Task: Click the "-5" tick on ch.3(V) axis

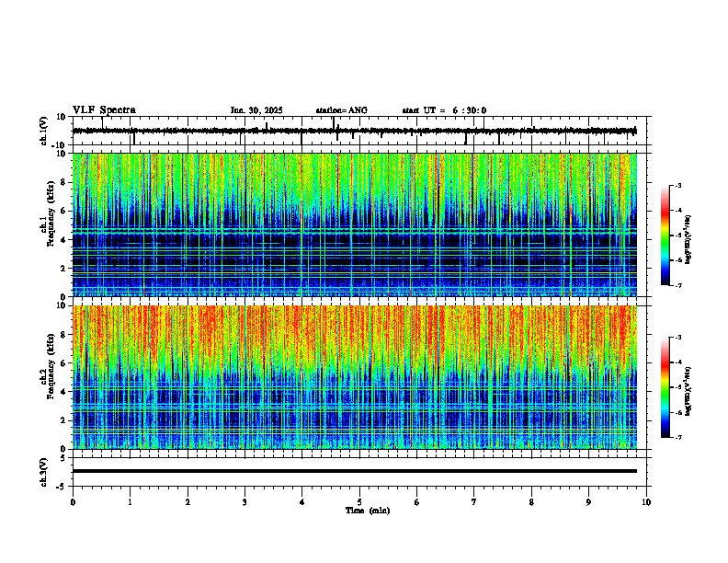Action: click(62, 487)
